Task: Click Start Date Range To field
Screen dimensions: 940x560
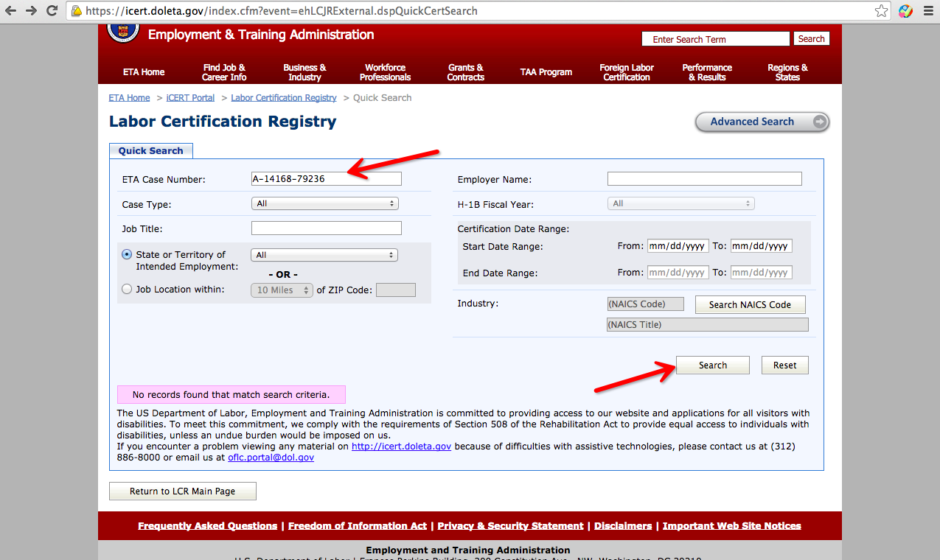Action: coord(762,246)
